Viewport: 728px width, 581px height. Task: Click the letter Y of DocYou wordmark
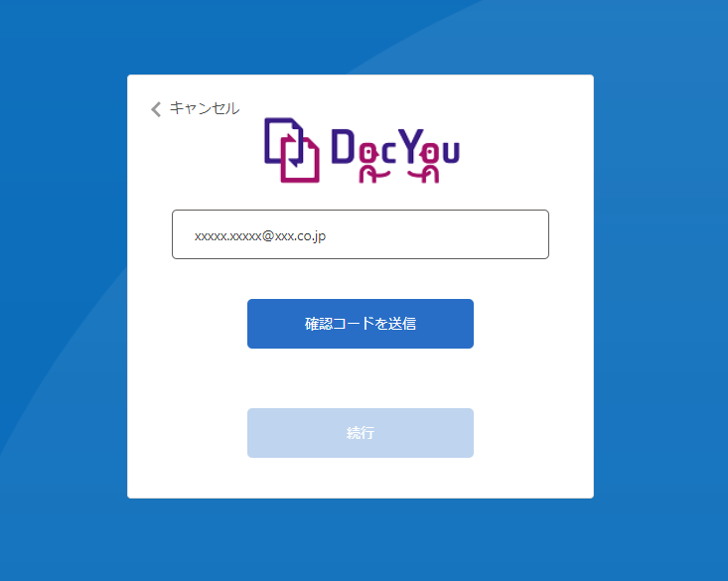pyautogui.click(x=410, y=145)
